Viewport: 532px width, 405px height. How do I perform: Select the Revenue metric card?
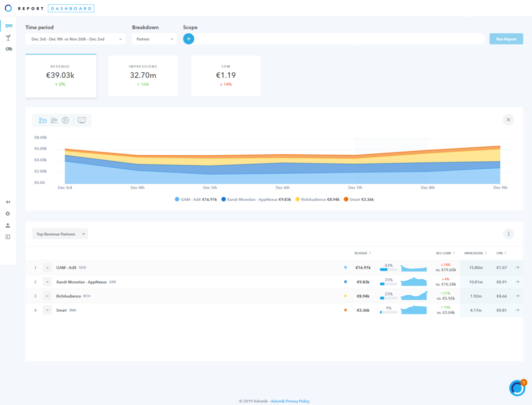[61, 76]
